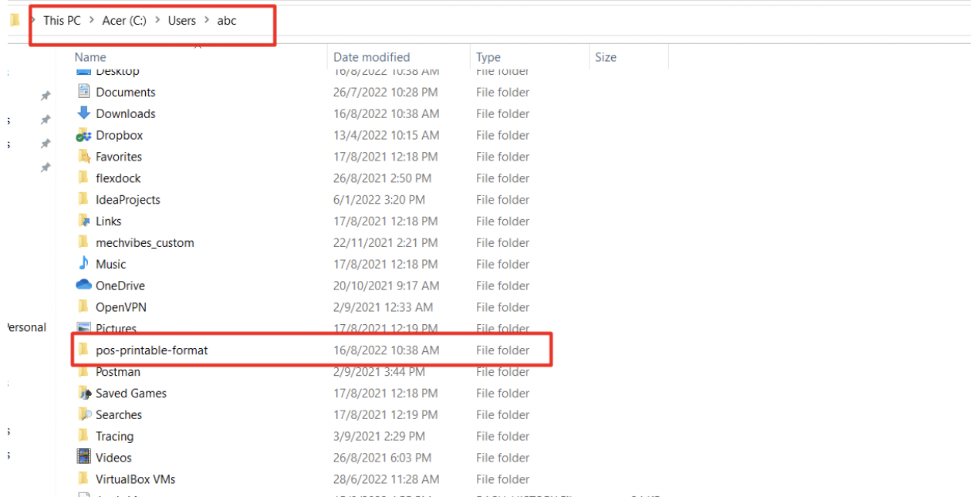Click the chevron after This PC
The height and width of the screenshot is (497, 980).
click(92, 21)
